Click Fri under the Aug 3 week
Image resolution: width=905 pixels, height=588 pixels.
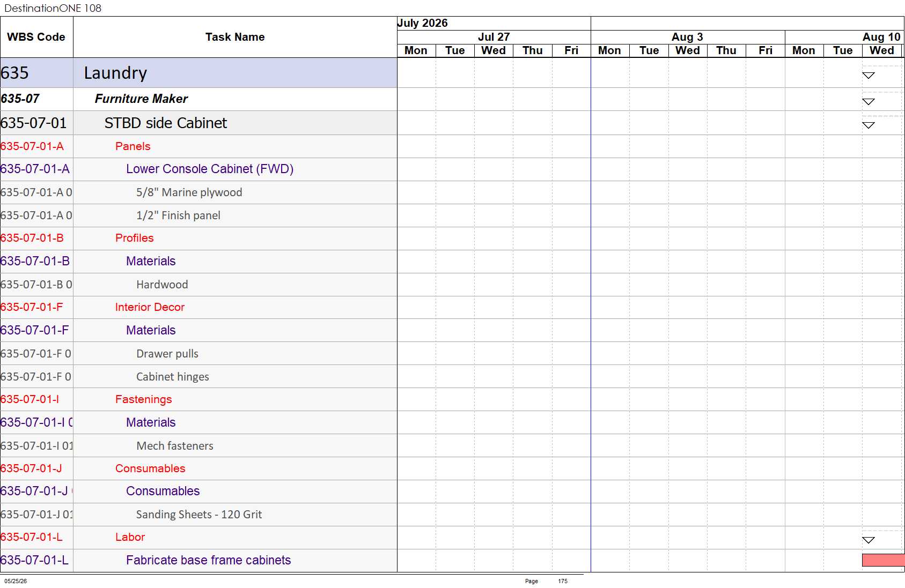766,50
